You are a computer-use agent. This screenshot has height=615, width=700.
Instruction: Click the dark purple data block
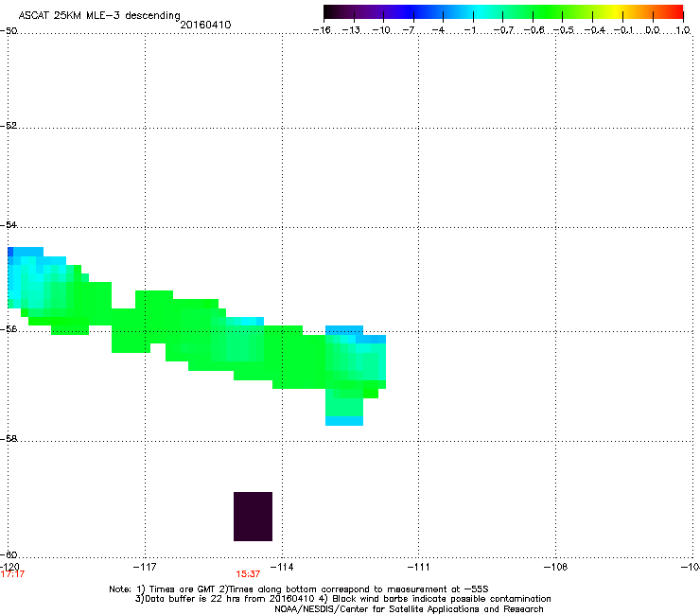(x=254, y=517)
